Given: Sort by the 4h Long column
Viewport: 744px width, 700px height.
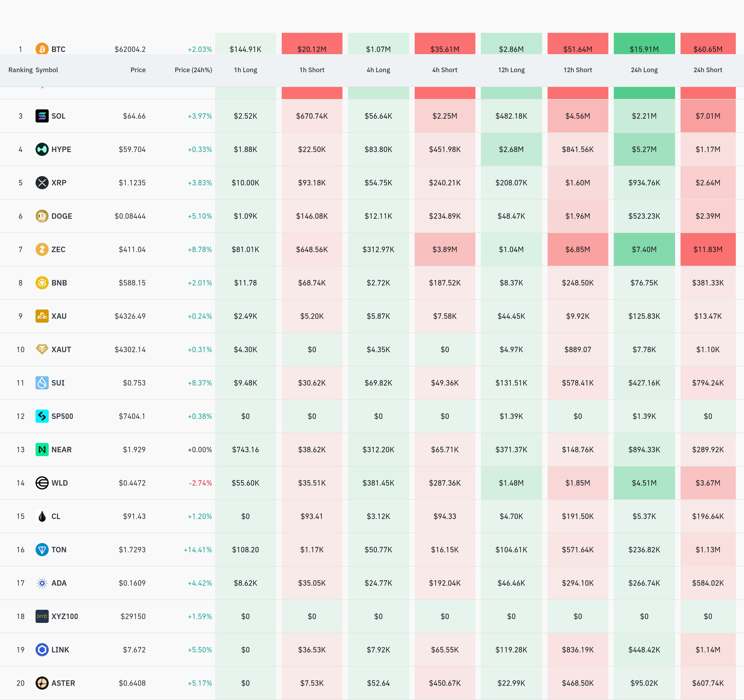Looking at the screenshot, I should [x=378, y=70].
